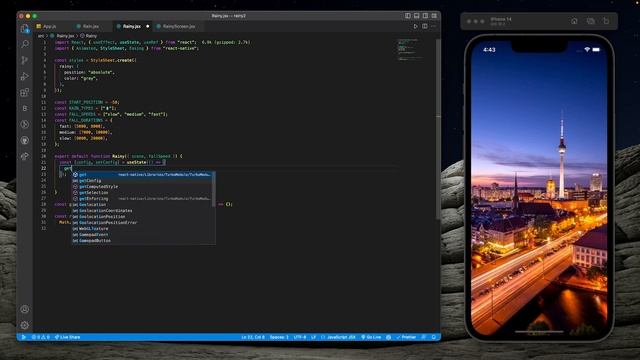Open the Extensions view
The image size is (640, 360).
tap(25, 92)
